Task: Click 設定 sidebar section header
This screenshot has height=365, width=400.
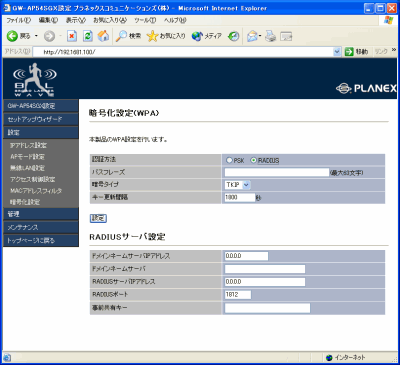Action: pyautogui.click(x=41, y=132)
